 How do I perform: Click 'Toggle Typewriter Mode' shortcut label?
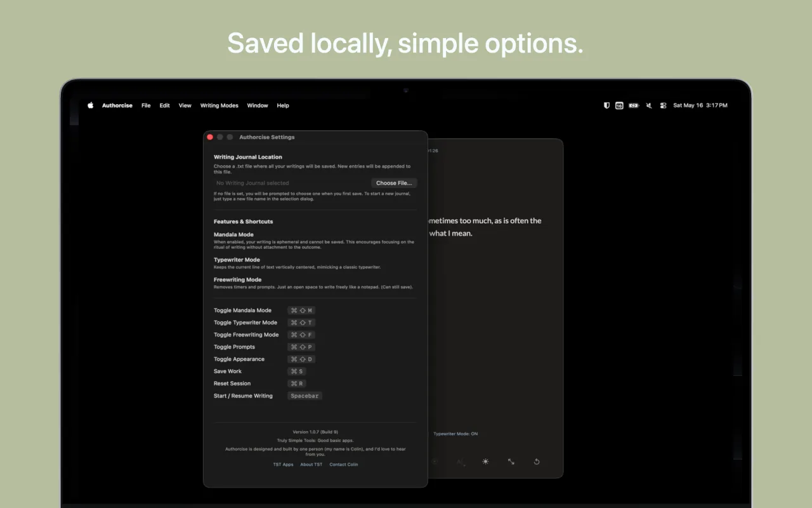[246, 323]
